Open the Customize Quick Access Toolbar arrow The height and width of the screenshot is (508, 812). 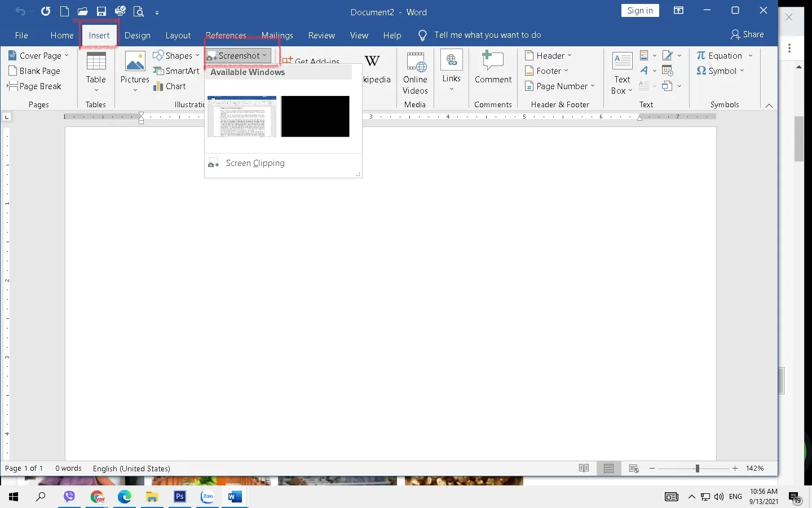tap(157, 12)
